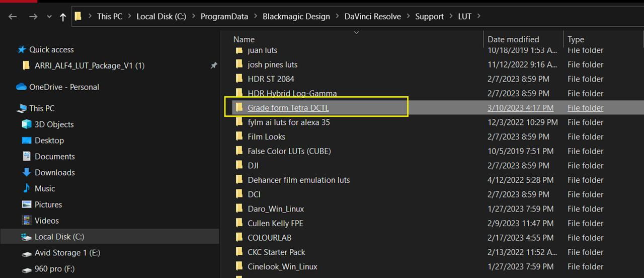Open the ARRI_ALF4_LUT_Package_V1 (1) pinned folder
644x278 pixels.
click(90, 65)
